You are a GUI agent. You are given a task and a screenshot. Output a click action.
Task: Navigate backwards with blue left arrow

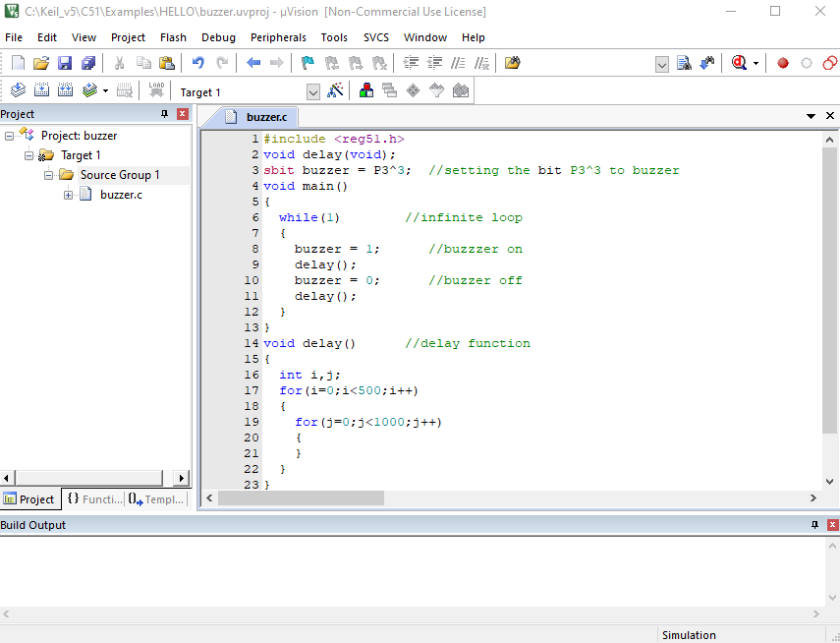tap(253, 63)
